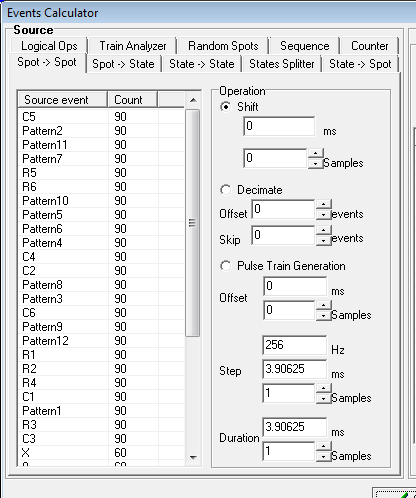Open the Random Spots tab

223,46
